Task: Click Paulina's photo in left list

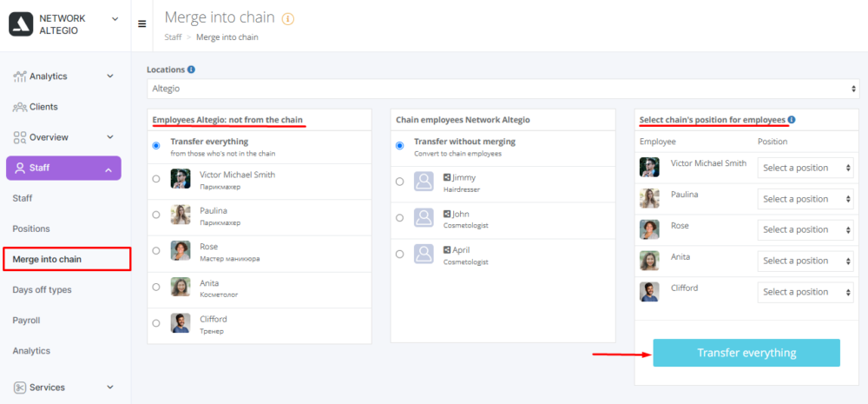Action: tap(181, 215)
